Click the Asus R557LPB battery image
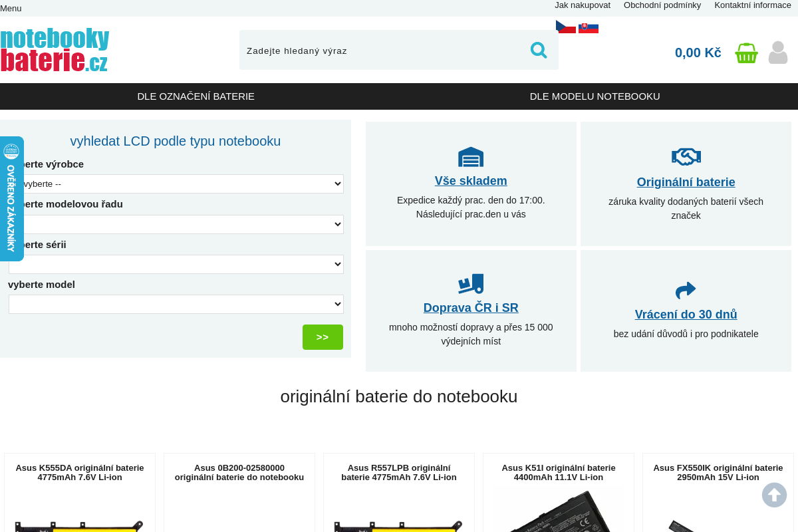 [x=399, y=526]
